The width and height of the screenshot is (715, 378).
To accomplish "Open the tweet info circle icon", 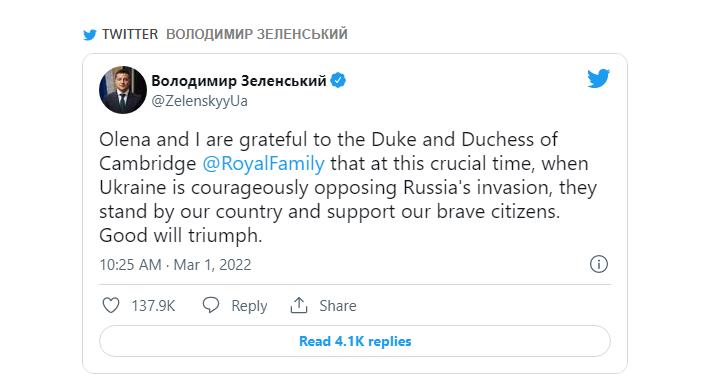I will click(599, 264).
